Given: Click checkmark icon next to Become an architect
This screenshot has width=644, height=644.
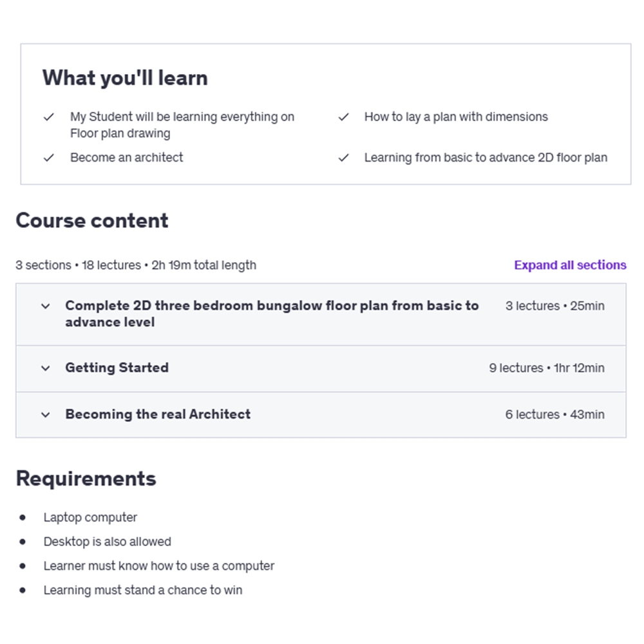Looking at the screenshot, I should 48,158.
